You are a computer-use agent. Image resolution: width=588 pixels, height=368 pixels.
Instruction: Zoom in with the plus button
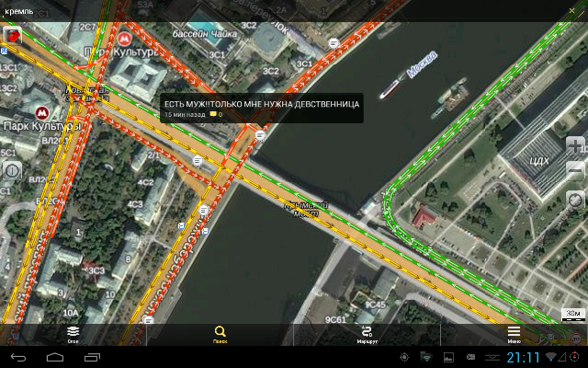click(x=575, y=147)
